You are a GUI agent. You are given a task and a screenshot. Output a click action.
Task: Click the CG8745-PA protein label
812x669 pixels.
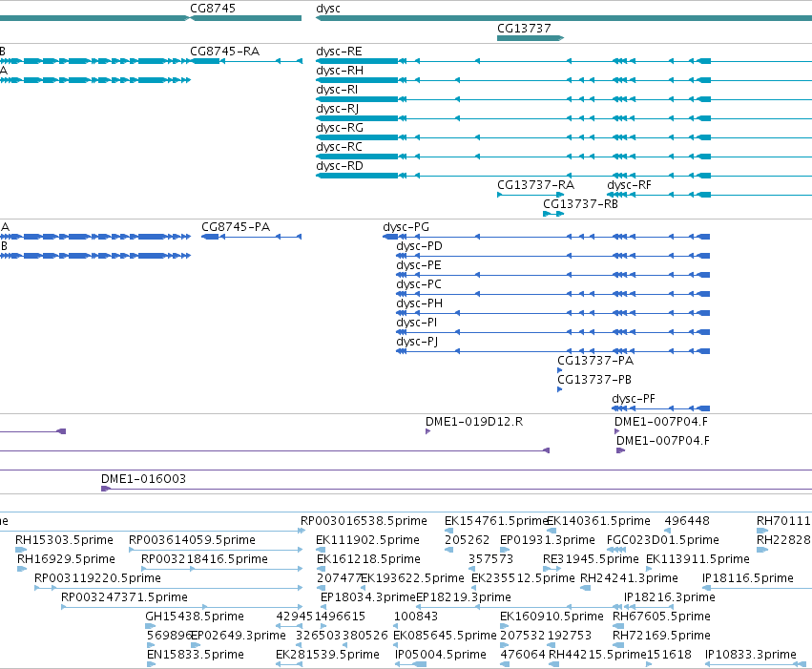(x=236, y=227)
